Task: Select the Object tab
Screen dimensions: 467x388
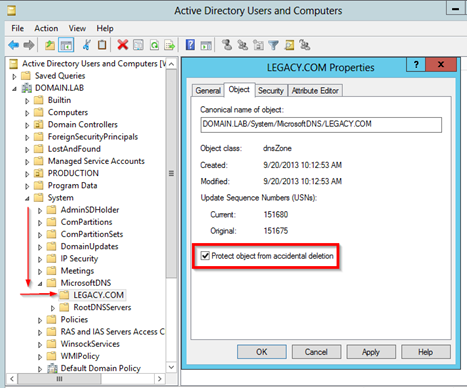Action: pos(239,89)
